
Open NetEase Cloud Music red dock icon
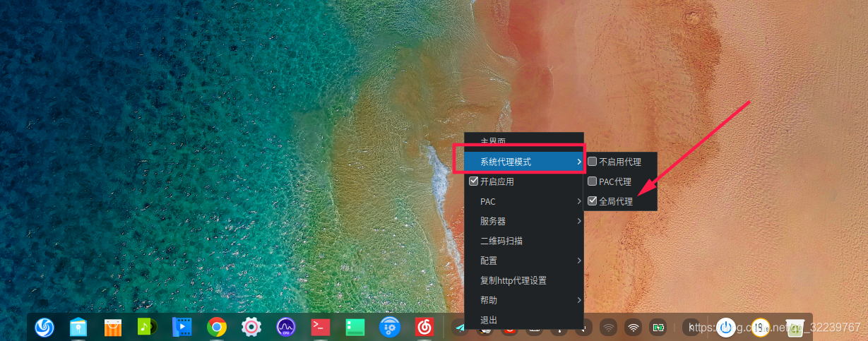tap(424, 327)
